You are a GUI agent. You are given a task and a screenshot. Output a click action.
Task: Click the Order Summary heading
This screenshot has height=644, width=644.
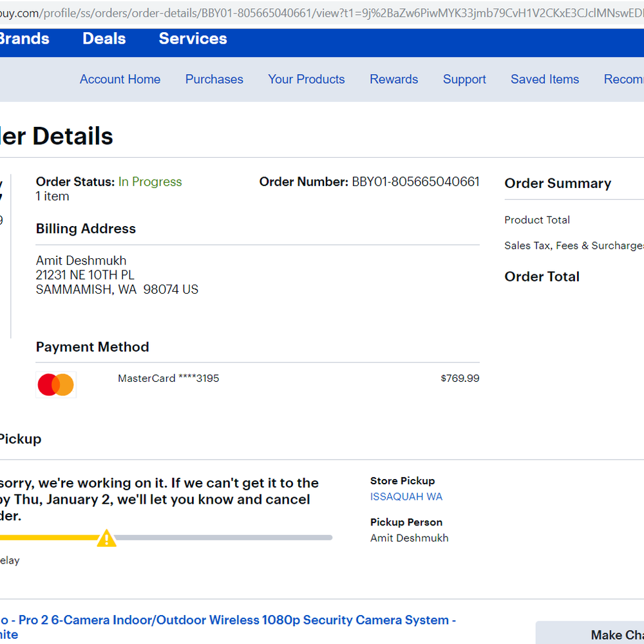coord(558,183)
